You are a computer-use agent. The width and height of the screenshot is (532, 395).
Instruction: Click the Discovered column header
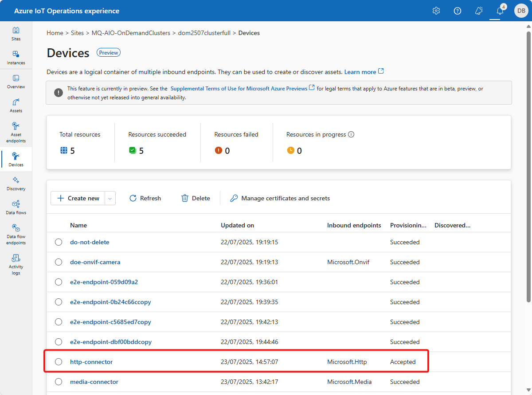point(452,225)
